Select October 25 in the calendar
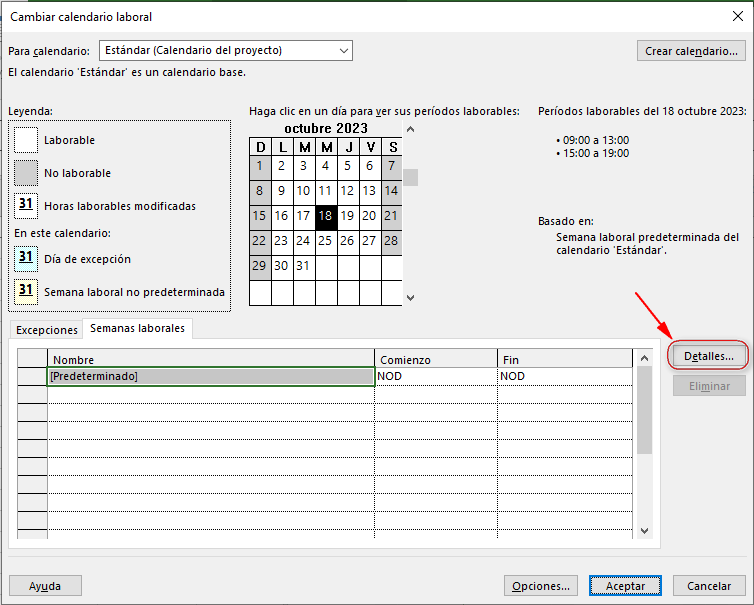The height and width of the screenshot is (605, 754). coord(325,241)
